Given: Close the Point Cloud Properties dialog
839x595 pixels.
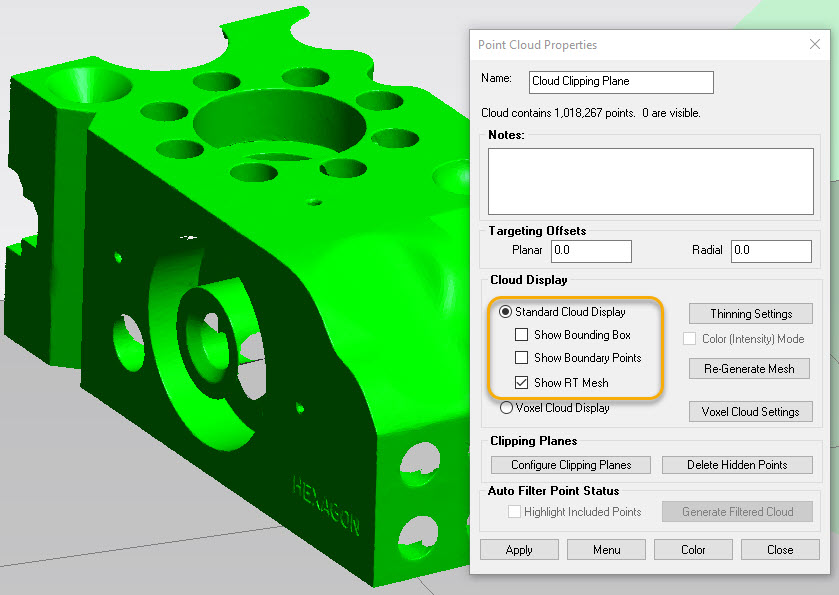Looking at the screenshot, I should 814,44.
